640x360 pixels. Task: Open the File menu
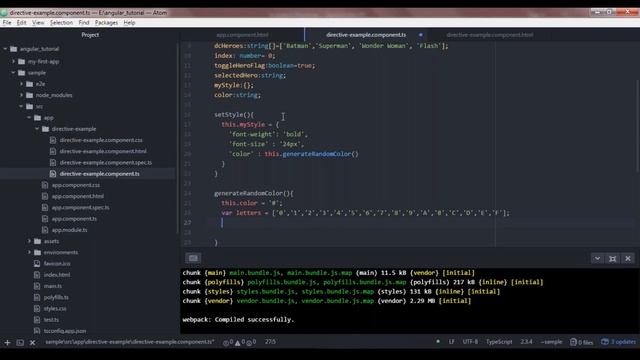7,23
